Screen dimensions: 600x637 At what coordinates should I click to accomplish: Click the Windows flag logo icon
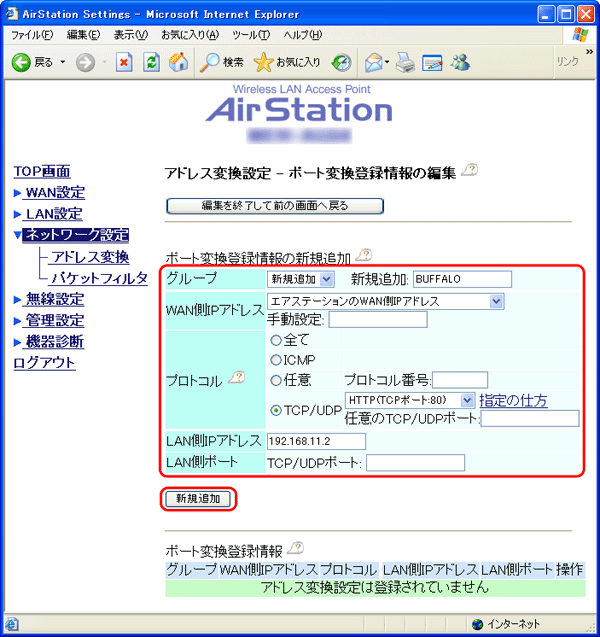(x=580, y=35)
